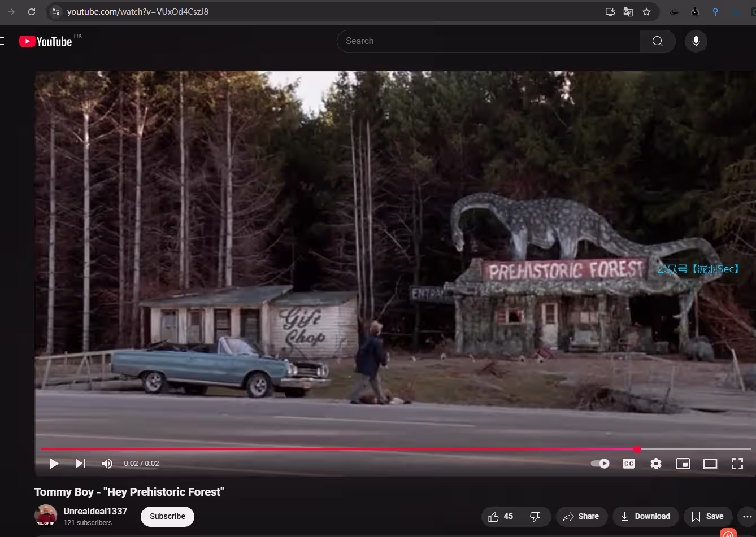Start voice search with the microphone
Viewport: 756px width, 537px height.
[x=696, y=41]
